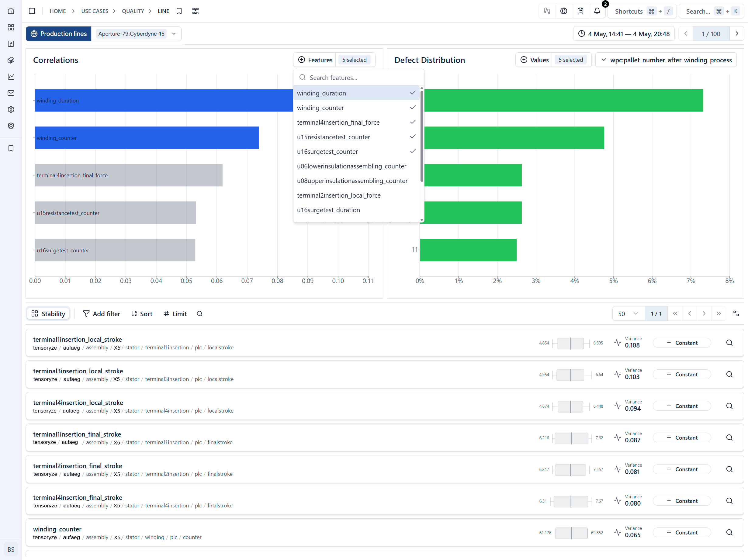Uncheck terminal4insertion_final_force feature
The image size is (748, 560).
[x=356, y=122]
